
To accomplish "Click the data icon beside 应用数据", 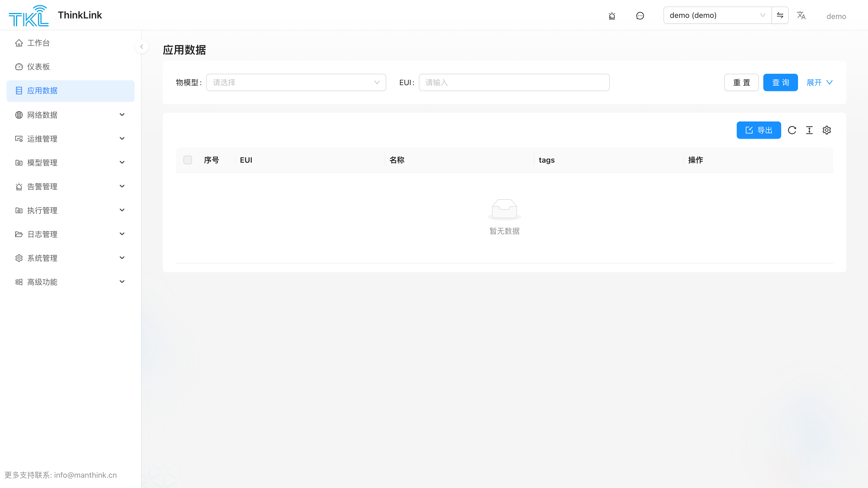I will tap(19, 91).
